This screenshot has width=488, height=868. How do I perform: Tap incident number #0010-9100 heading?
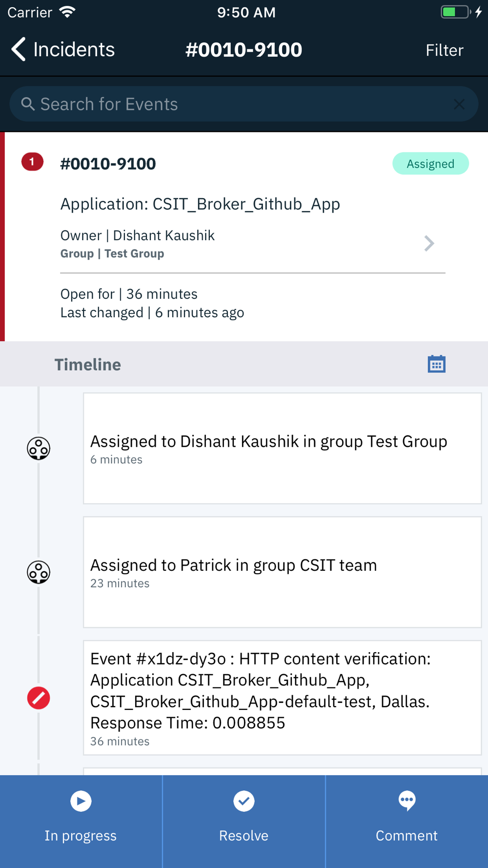(x=108, y=164)
